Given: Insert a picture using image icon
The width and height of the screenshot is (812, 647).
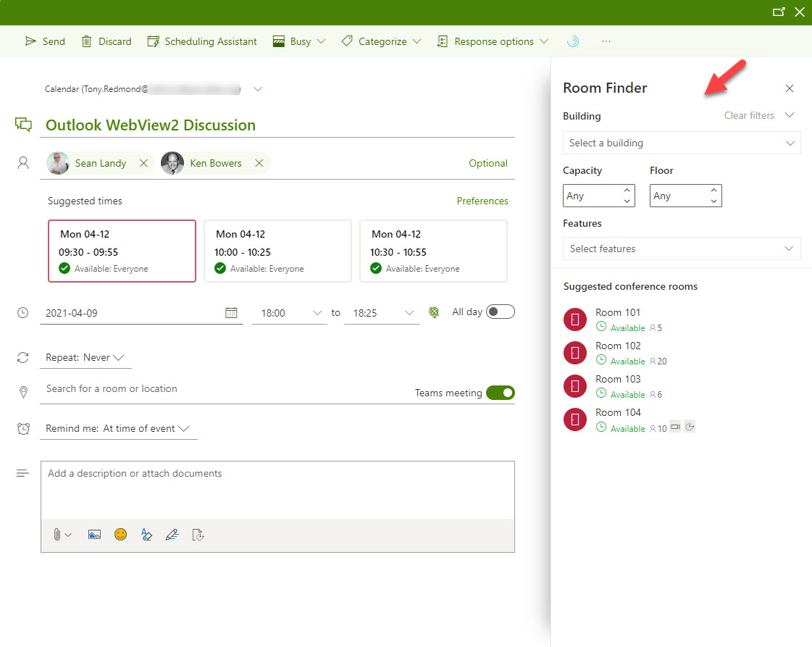Looking at the screenshot, I should tap(94, 535).
